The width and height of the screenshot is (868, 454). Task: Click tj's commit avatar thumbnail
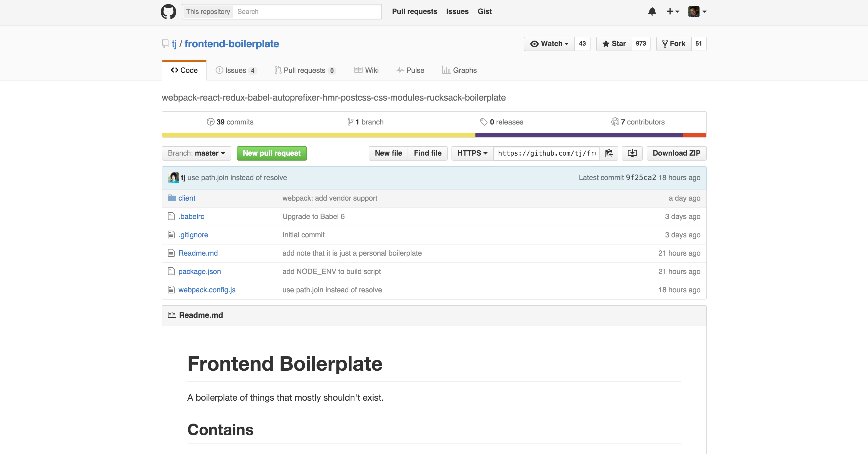click(x=173, y=178)
